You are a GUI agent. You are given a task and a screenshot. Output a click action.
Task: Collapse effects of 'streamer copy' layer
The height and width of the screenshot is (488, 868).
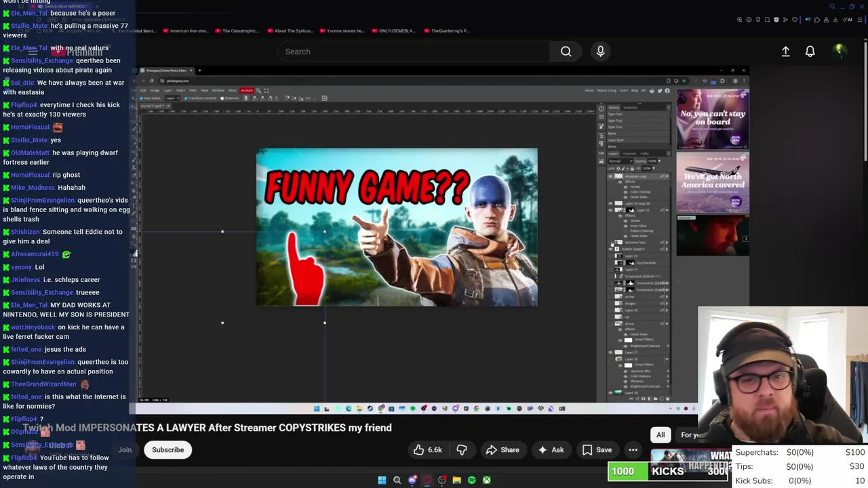pos(667,176)
